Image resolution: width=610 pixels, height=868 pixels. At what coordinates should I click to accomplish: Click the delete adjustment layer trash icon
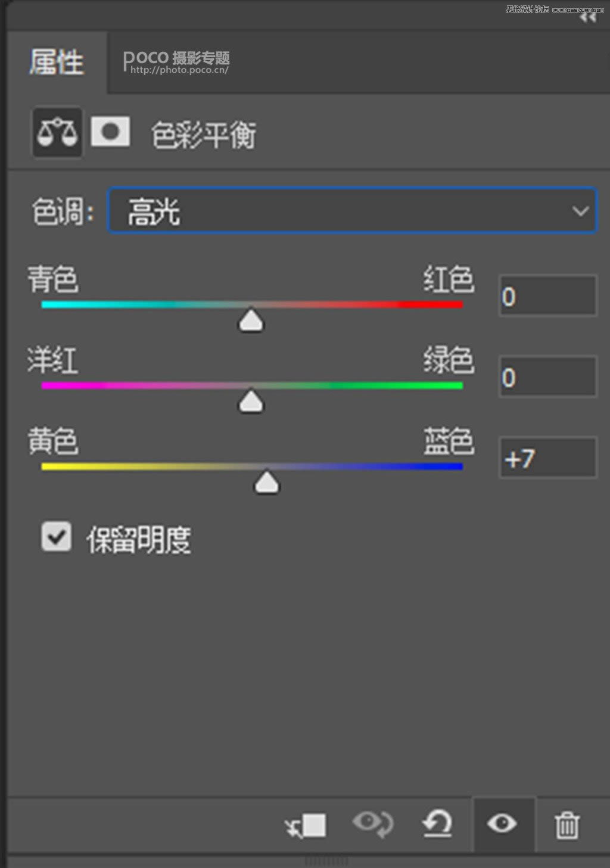(568, 825)
